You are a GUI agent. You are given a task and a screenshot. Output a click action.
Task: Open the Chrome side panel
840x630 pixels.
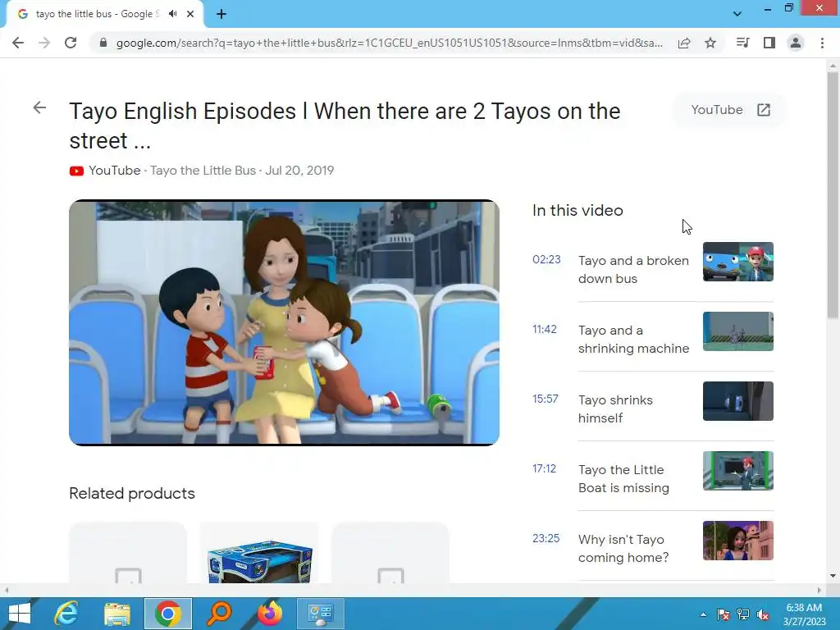click(x=769, y=43)
